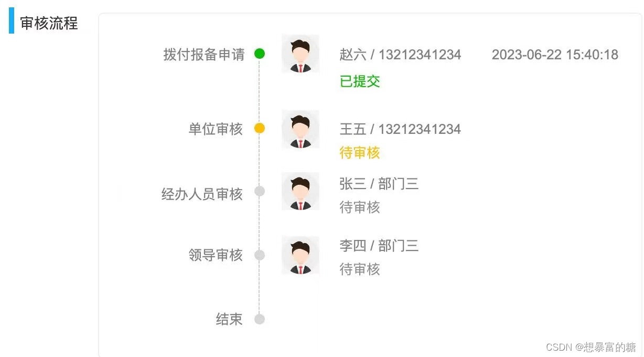This screenshot has width=644, height=357.
Task: Click avatar of 李四
Action: click(300, 255)
